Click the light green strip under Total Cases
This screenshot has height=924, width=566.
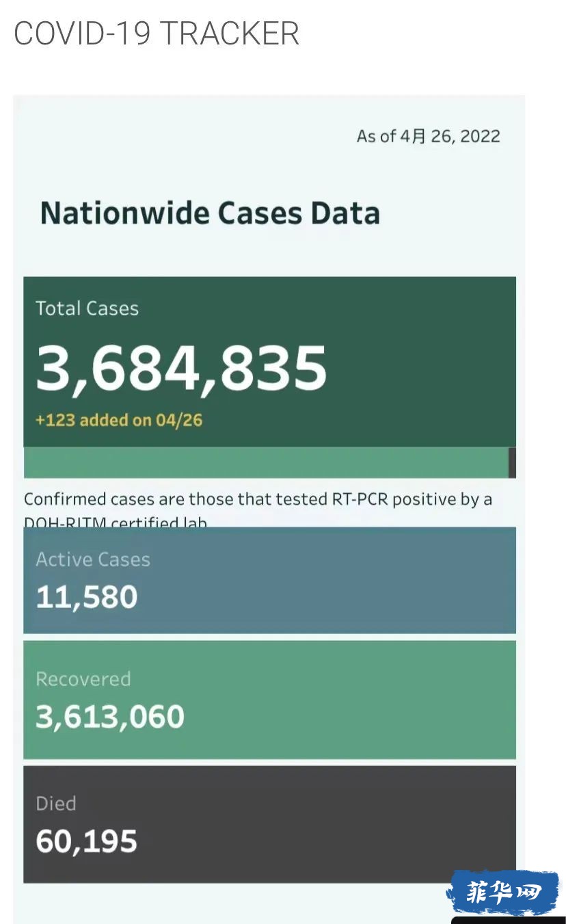(x=266, y=462)
